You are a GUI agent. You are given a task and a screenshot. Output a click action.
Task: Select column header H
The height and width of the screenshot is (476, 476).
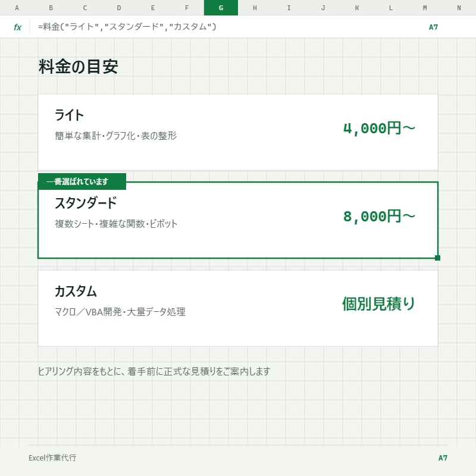click(255, 8)
